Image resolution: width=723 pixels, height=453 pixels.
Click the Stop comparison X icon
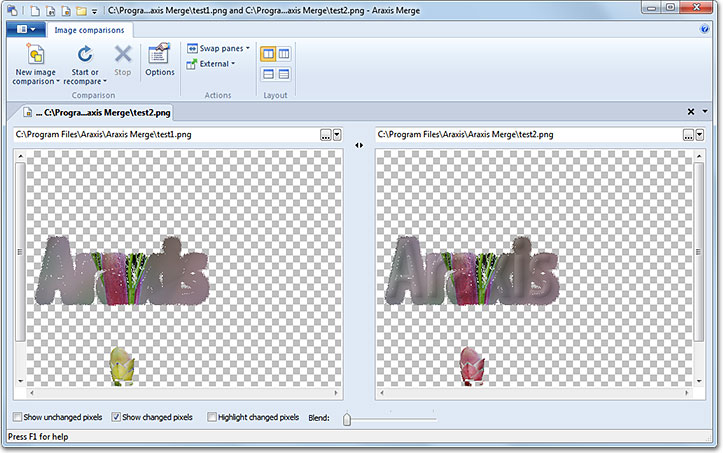pyautogui.click(x=123, y=54)
